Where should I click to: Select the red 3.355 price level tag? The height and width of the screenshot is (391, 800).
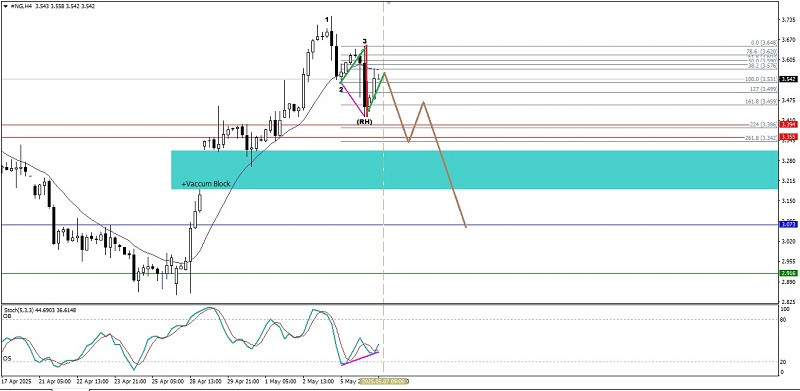coord(788,137)
